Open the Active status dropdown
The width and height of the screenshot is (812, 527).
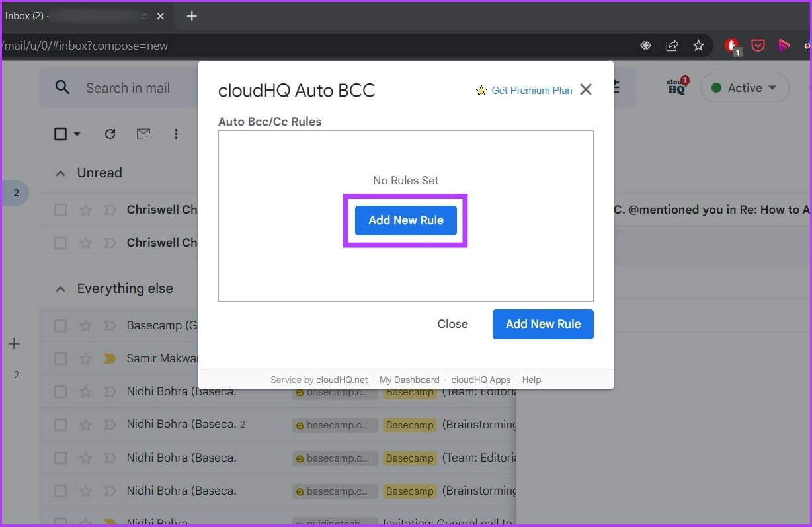pyautogui.click(x=745, y=88)
